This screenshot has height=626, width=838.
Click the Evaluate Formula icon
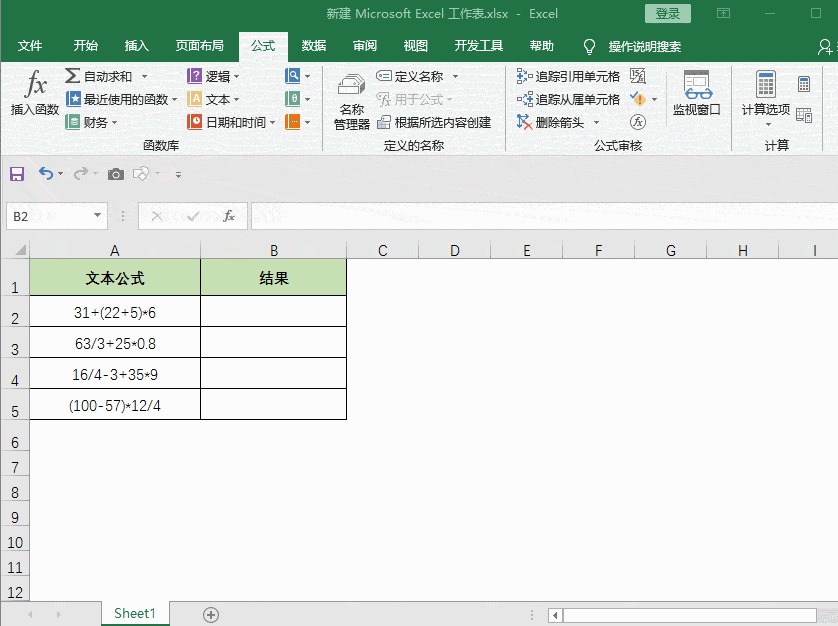tap(638, 122)
